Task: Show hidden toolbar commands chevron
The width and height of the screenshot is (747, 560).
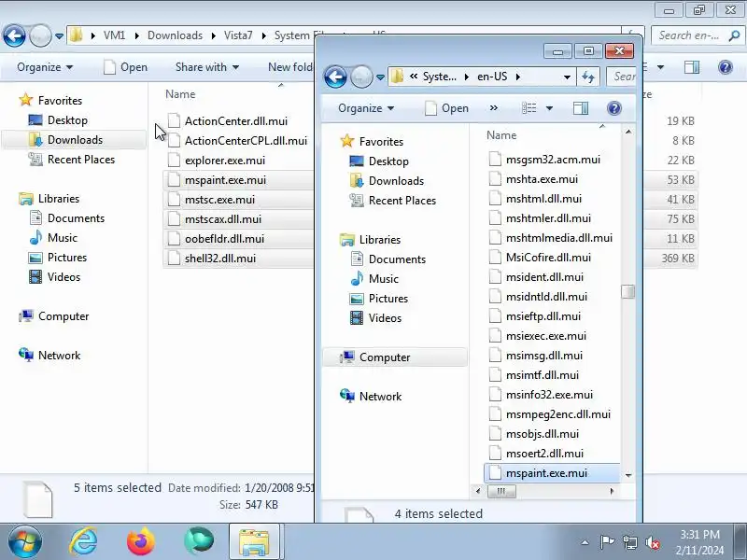Action: coord(494,108)
